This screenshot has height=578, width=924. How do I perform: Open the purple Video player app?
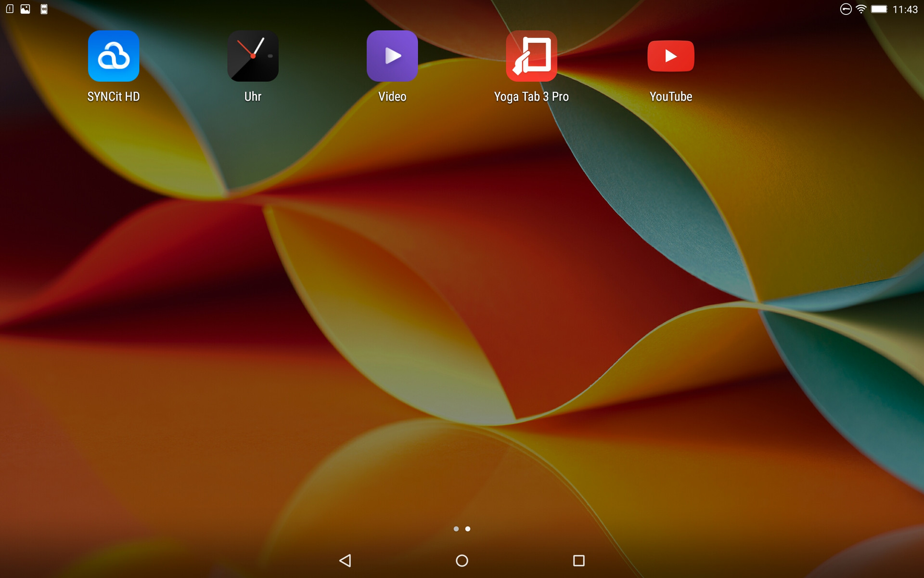point(392,56)
